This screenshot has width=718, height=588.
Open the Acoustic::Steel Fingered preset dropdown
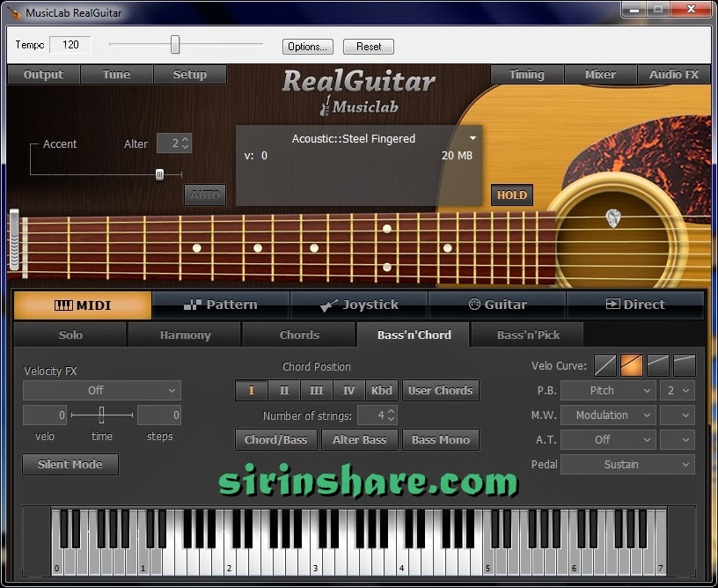tap(473, 138)
